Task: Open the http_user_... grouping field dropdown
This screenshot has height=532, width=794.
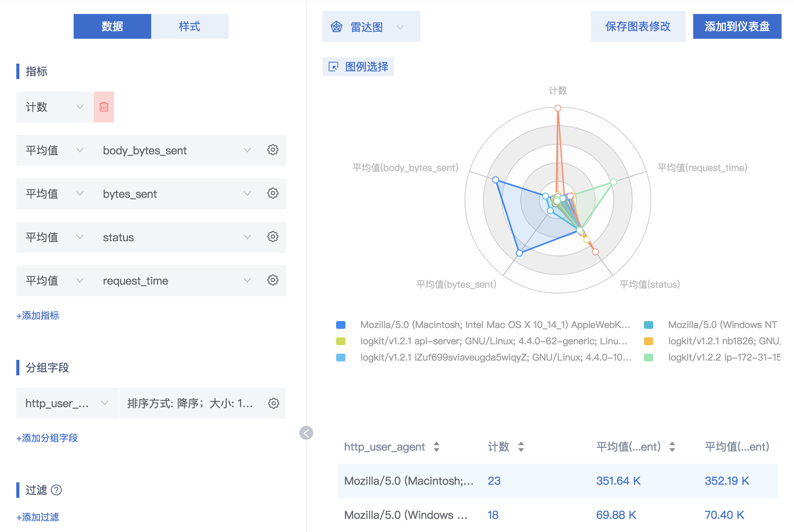Action: click(x=67, y=403)
